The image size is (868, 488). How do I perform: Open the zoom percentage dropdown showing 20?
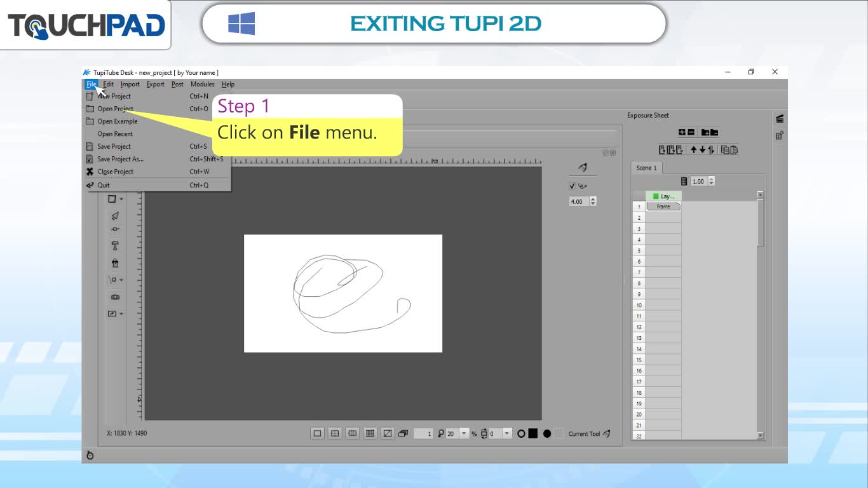pyautogui.click(x=464, y=434)
